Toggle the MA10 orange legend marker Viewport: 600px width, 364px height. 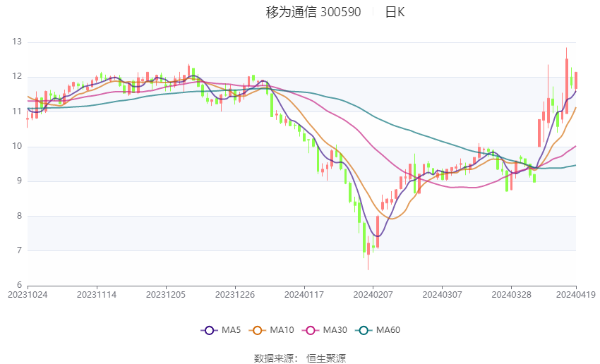(257, 330)
